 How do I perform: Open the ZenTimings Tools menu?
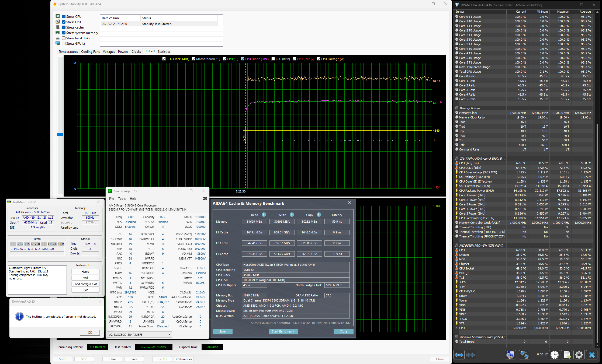click(x=122, y=199)
